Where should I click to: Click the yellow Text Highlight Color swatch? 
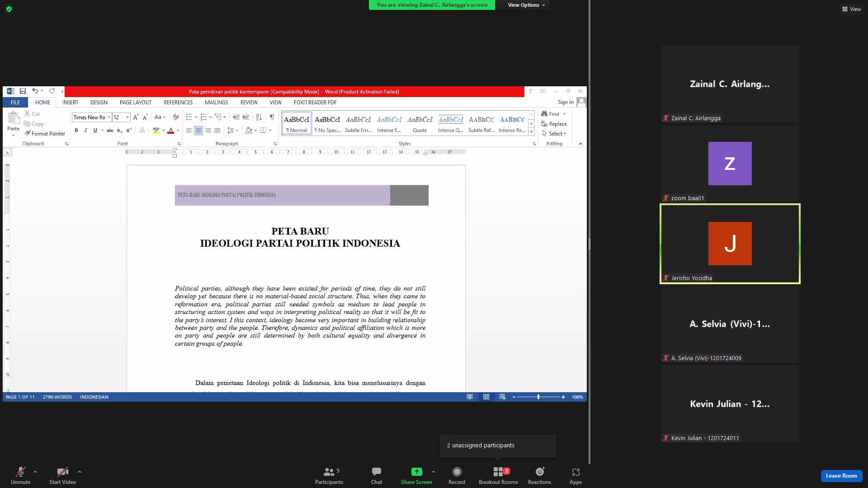click(x=156, y=131)
